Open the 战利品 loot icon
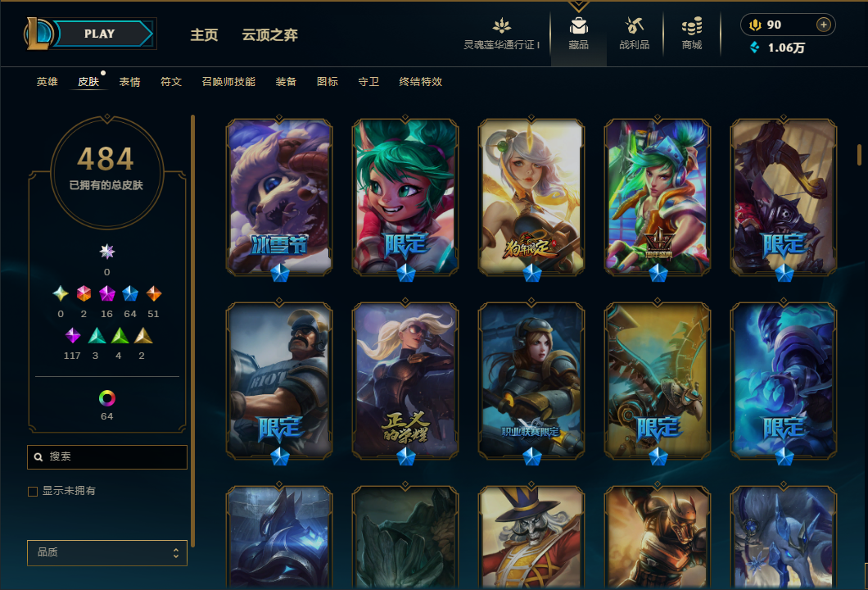Image resolution: width=868 pixels, height=590 pixels. coord(634,26)
